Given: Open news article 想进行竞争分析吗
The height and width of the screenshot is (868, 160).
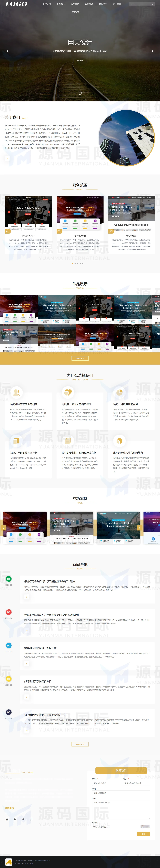Looking at the screenshot, I should coord(50,581).
